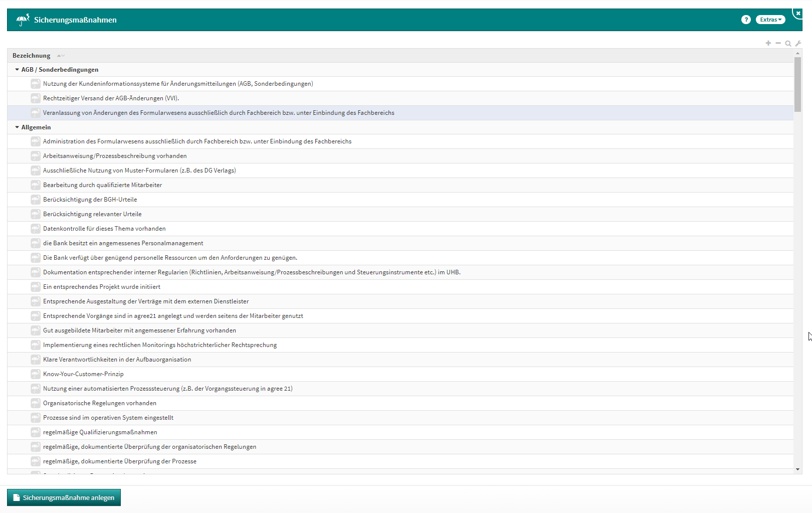
Task: Collapse the AGB / Sonderbedingungen group
Action: 17,70
